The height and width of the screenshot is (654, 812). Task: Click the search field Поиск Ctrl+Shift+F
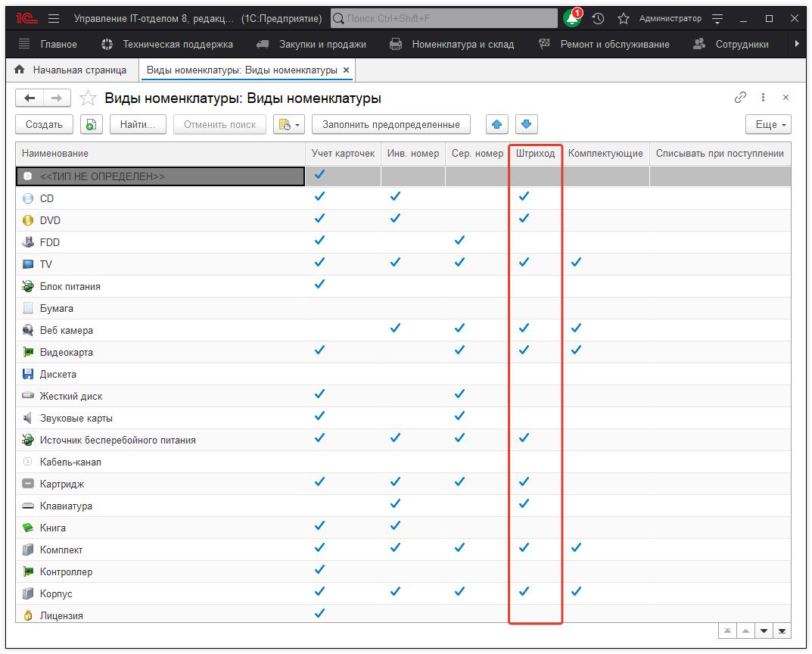443,18
